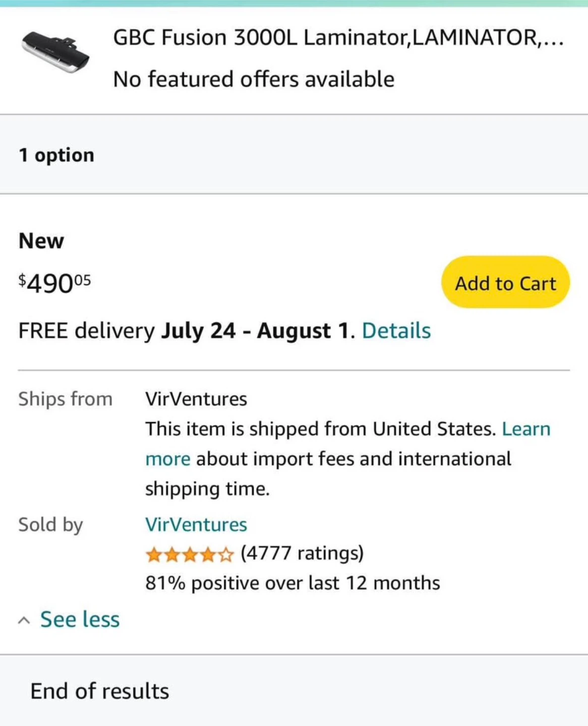Click the Sold by label
This screenshot has width=588, height=726.
pos(50,524)
